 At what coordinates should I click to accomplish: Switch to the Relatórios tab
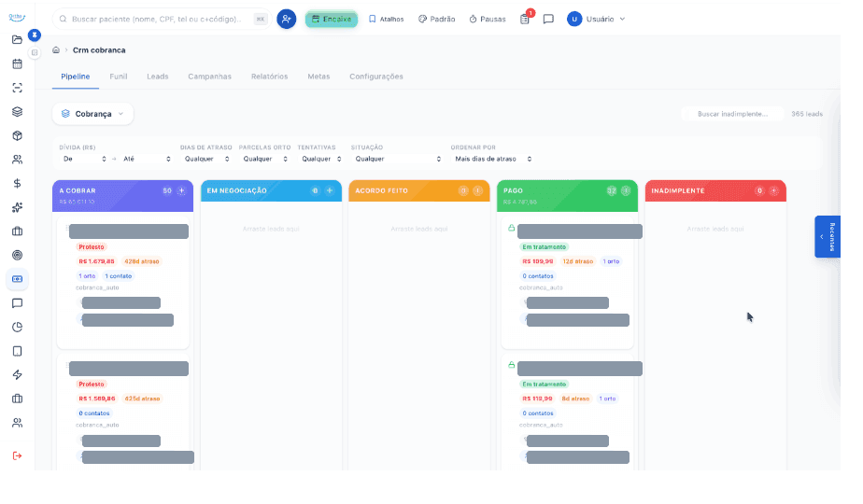click(270, 77)
